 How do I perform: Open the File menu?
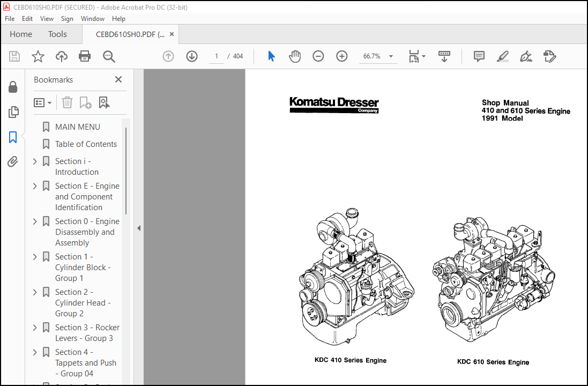[x=10, y=18]
